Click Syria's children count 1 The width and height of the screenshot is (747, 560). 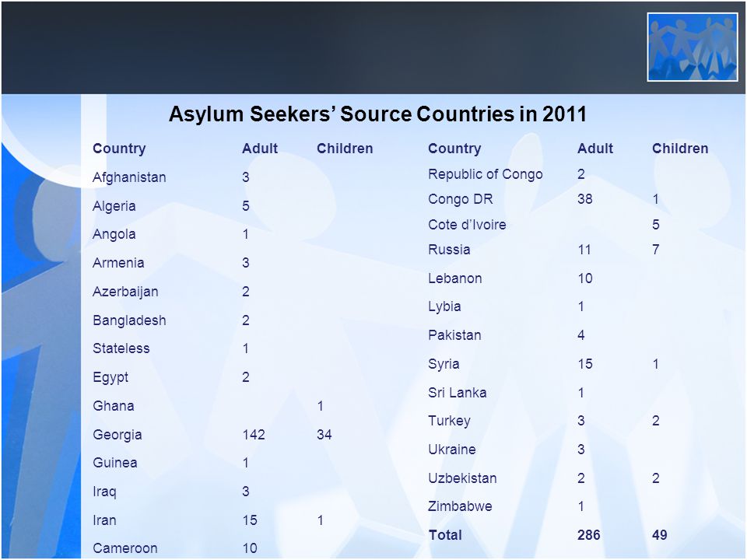pyautogui.click(x=656, y=364)
